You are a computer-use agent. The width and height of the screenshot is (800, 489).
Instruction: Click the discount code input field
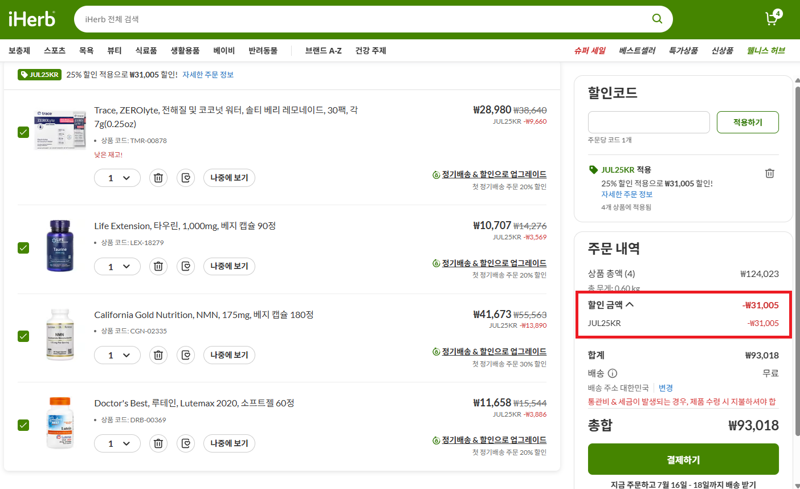coord(648,123)
